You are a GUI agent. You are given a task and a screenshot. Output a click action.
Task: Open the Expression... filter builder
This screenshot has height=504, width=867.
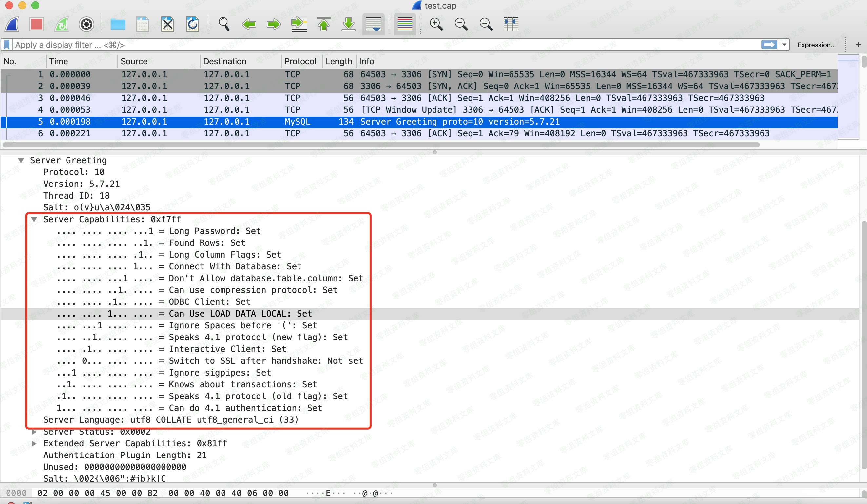coord(816,45)
